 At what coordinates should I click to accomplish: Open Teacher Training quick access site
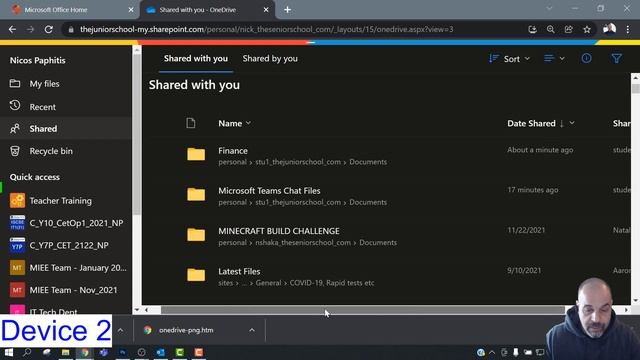point(60,201)
